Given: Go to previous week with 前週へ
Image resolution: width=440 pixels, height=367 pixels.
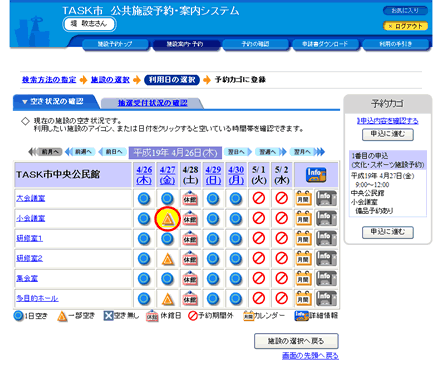Looking at the screenshot, I should (81, 152).
